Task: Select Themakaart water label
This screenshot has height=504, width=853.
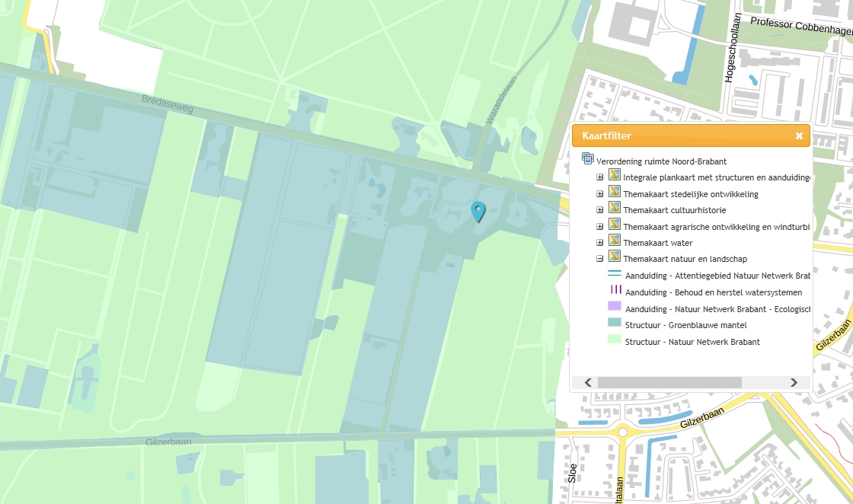Action: point(658,243)
